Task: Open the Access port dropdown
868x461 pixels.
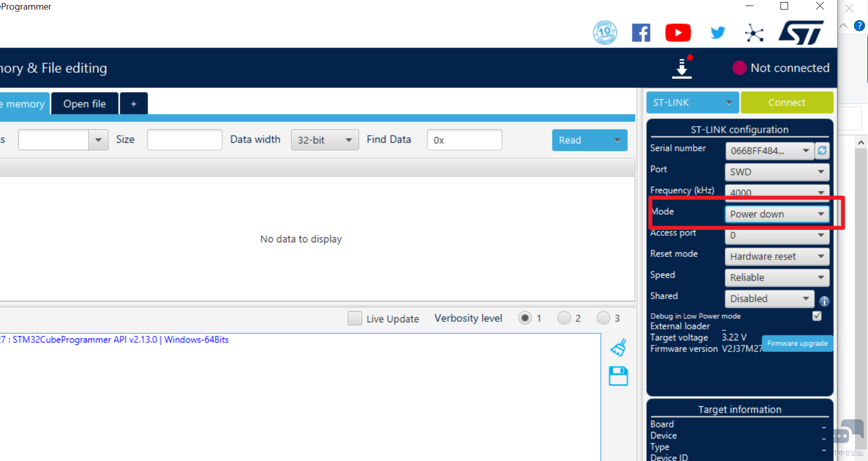Action: 777,235
